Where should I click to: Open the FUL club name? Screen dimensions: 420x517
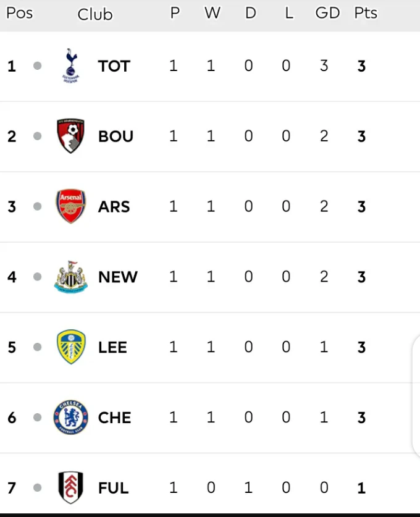point(114,488)
